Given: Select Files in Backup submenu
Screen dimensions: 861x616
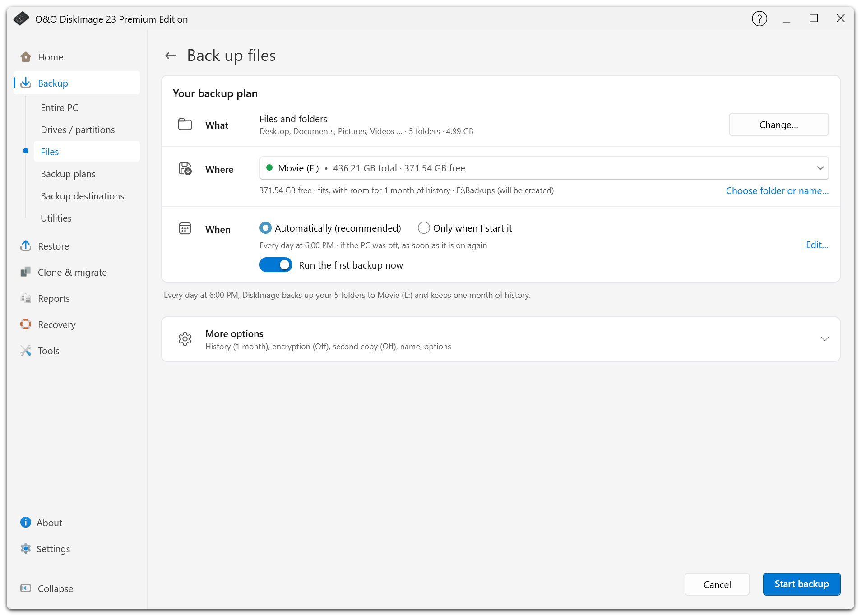Looking at the screenshot, I should click(87, 152).
